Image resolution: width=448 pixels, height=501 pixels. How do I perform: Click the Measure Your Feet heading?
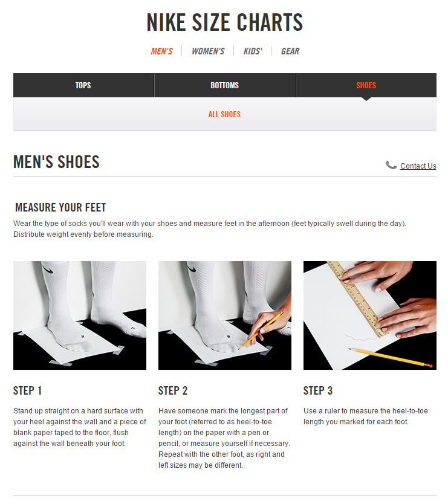tap(60, 207)
